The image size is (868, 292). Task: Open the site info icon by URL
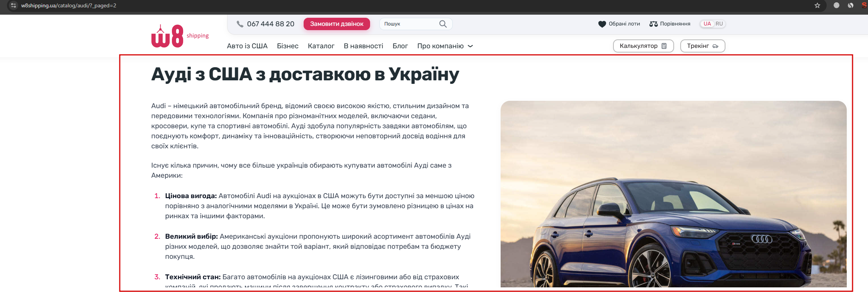click(x=14, y=5)
